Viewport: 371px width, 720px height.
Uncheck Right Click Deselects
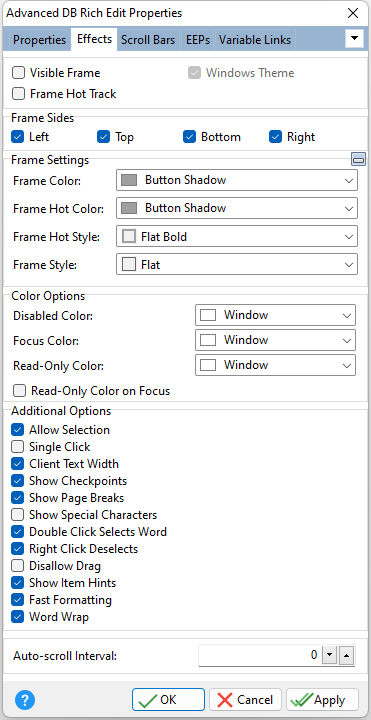point(17,549)
